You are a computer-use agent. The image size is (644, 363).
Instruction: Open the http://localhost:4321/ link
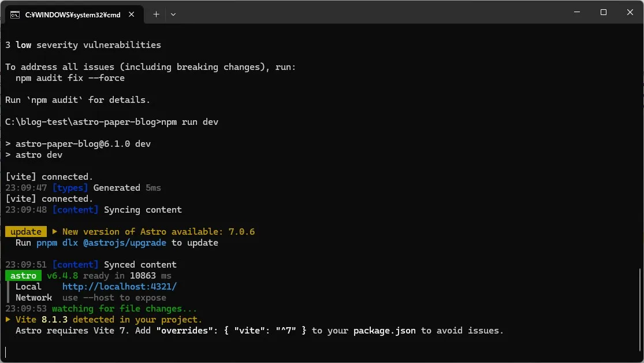tap(120, 287)
